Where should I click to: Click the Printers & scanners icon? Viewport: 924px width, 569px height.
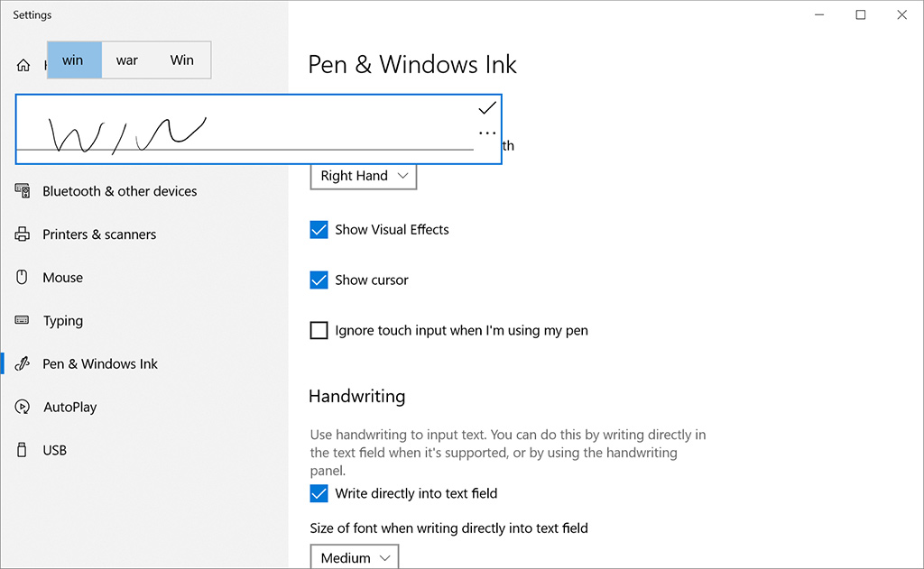(x=23, y=234)
